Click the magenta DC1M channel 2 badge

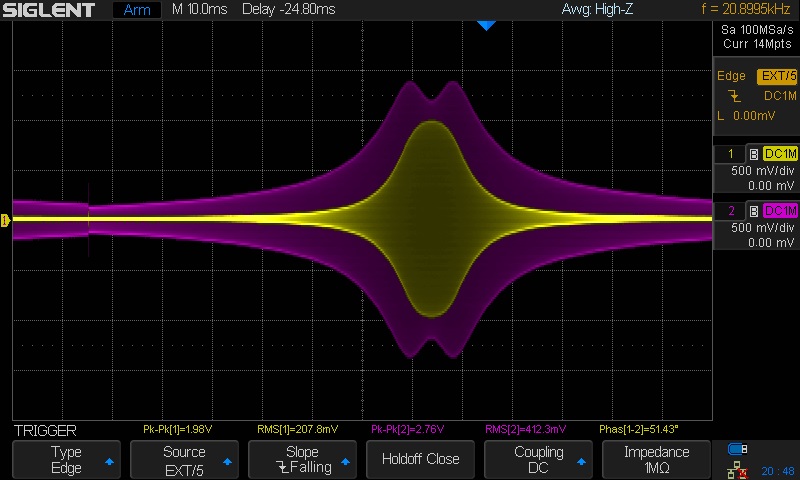click(x=780, y=211)
